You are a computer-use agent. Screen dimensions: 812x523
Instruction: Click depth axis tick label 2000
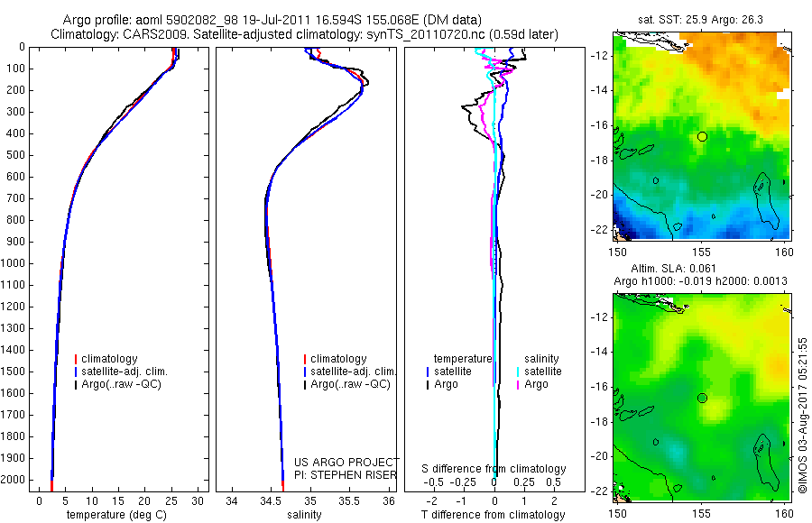(x=13, y=480)
